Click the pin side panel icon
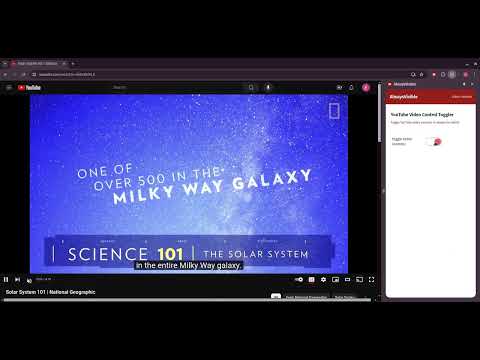Image resolution: width=480 pixels, height=360 pixels. coord(464,84)
